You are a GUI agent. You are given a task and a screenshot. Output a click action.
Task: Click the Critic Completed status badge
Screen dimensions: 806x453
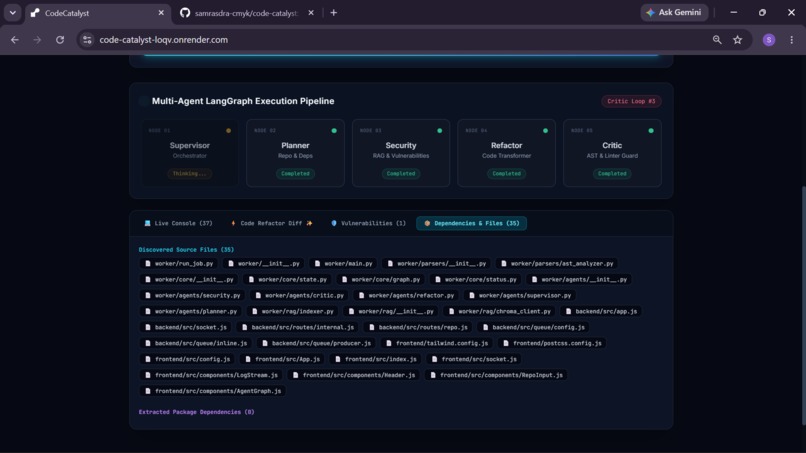click(612, 174)
